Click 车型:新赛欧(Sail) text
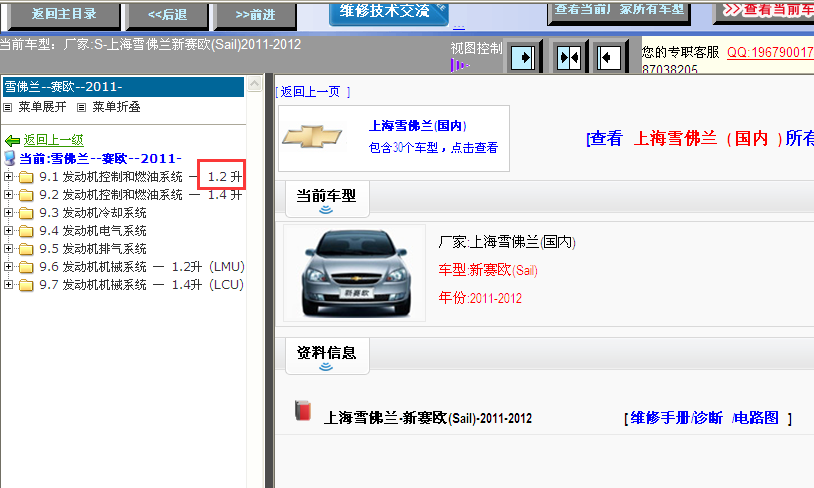814x488 pixels. point(488,270)
